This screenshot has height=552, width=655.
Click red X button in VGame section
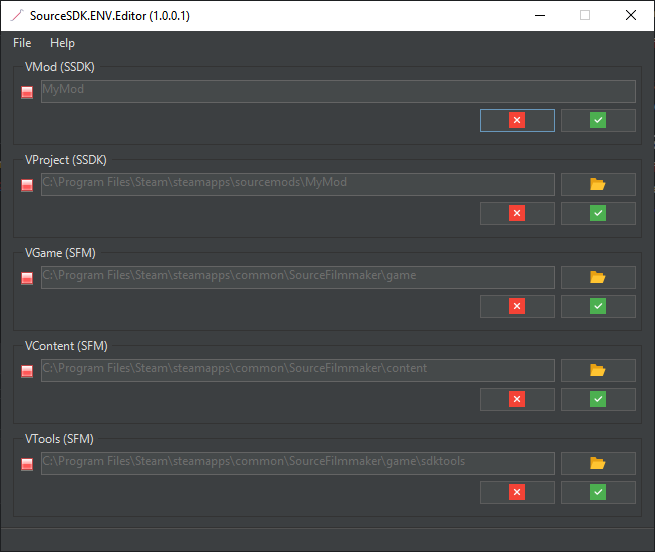(517, 306)
